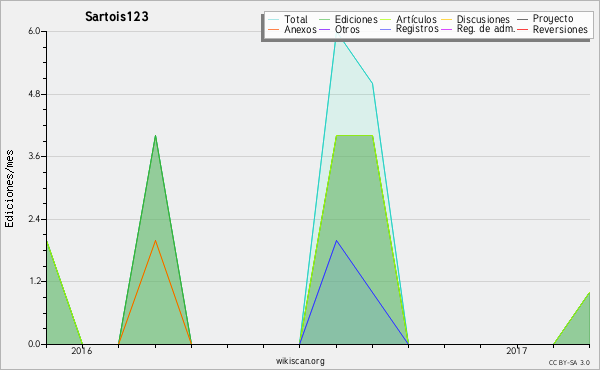Click the orange Anexos line peak
Viewport: 600px width, 370px height.
[155, 240]
